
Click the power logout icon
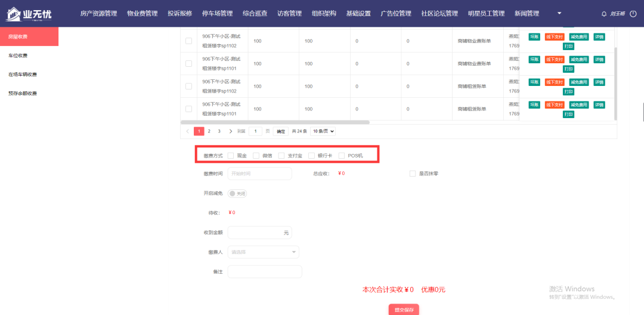point(633,14)
